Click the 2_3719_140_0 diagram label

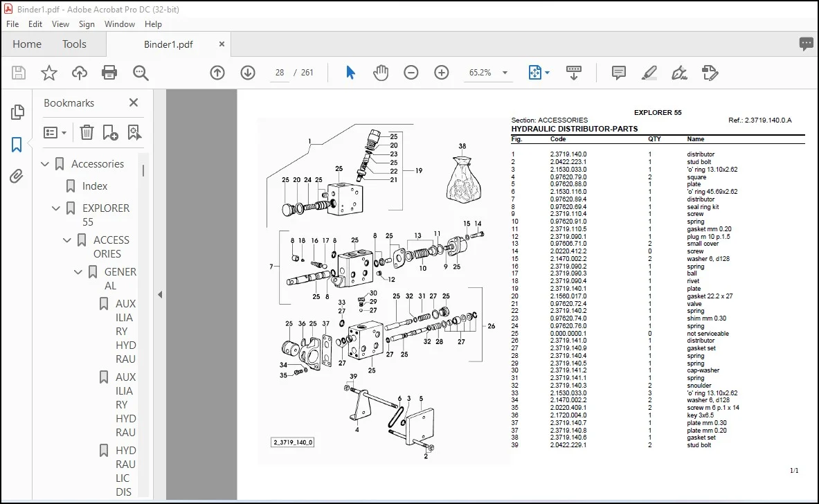(x=293, y=442)
